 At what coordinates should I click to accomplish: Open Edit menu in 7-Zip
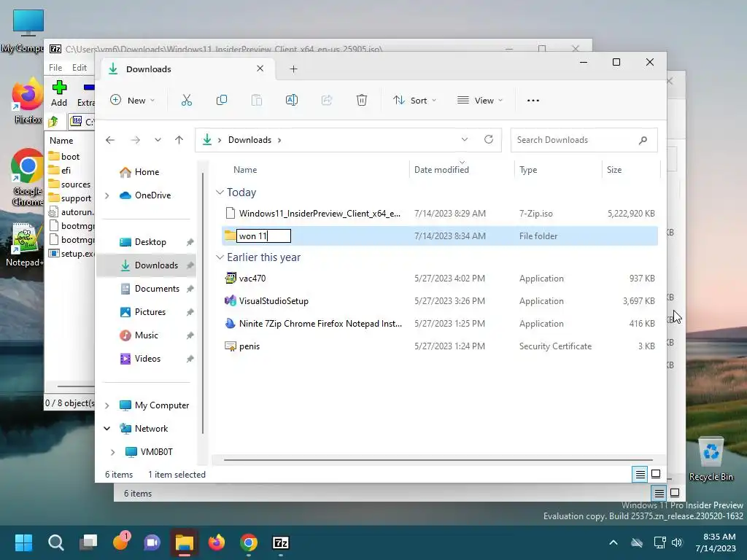[x=79, y=68]
